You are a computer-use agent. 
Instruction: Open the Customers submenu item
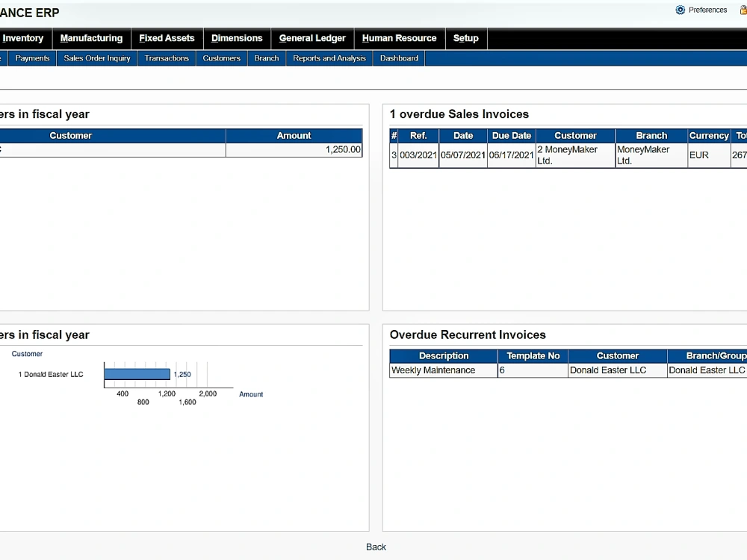tap(222, 58)
